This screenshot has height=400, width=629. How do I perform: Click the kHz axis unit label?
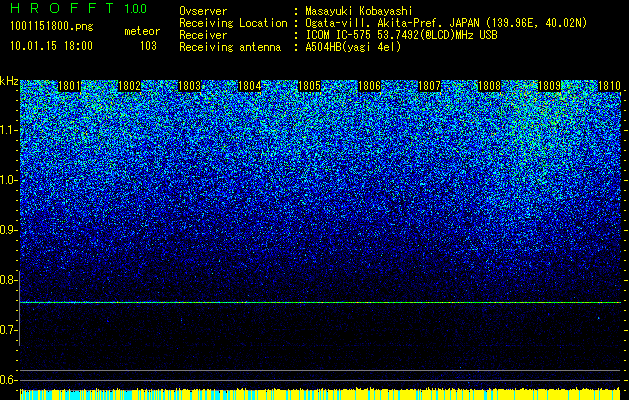pyautogui.click(x=9, y=81)
